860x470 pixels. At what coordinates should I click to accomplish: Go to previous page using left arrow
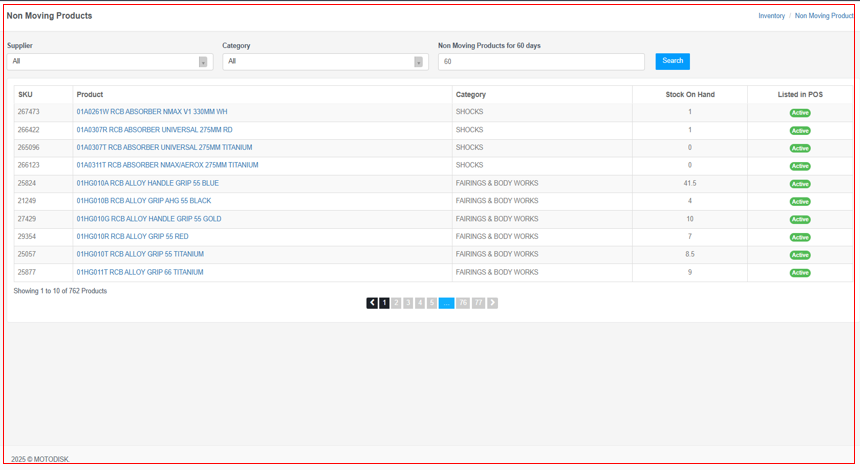tap(372, 303)
